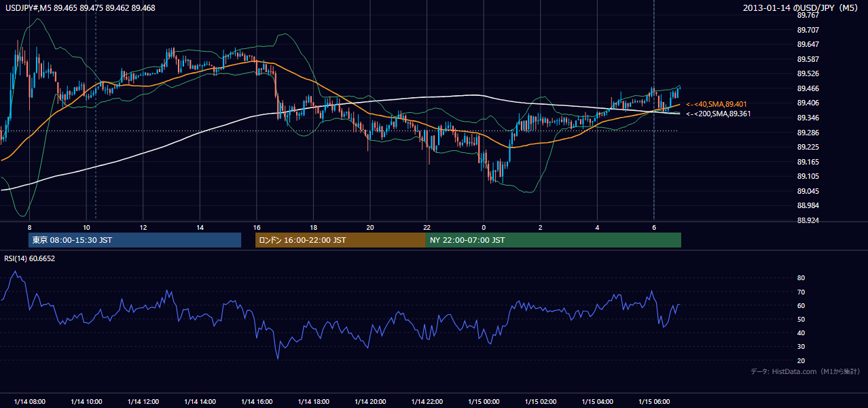
Task: Click the 89.647 price axis label
Action: click(808, 44)
